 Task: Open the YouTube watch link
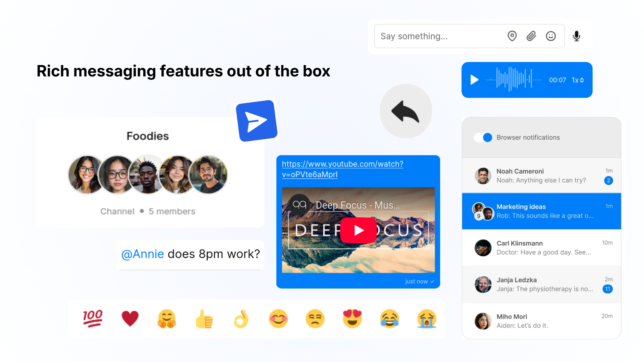(x=342, y=169)
